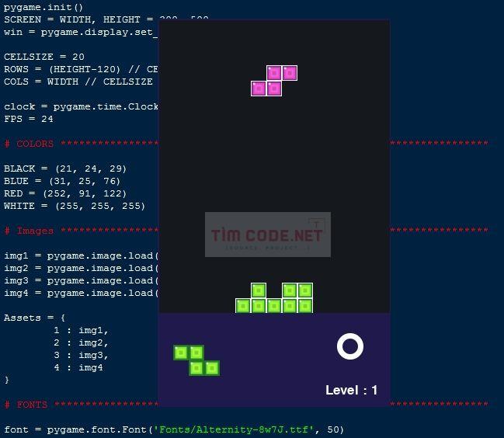The height and width of the screenshot is (438, 504).
Task: Click the 'img3 = pygame.image.load(' line
Action: [x=81, y=280]
